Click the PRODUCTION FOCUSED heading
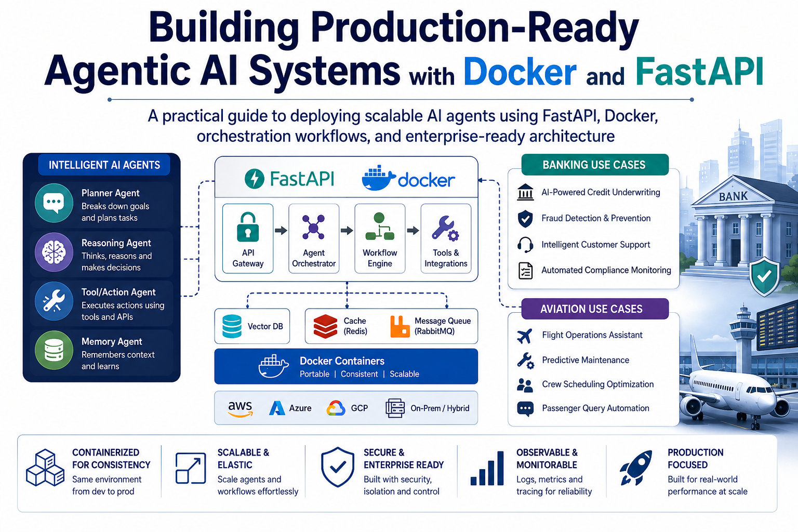 click(696, 459)
